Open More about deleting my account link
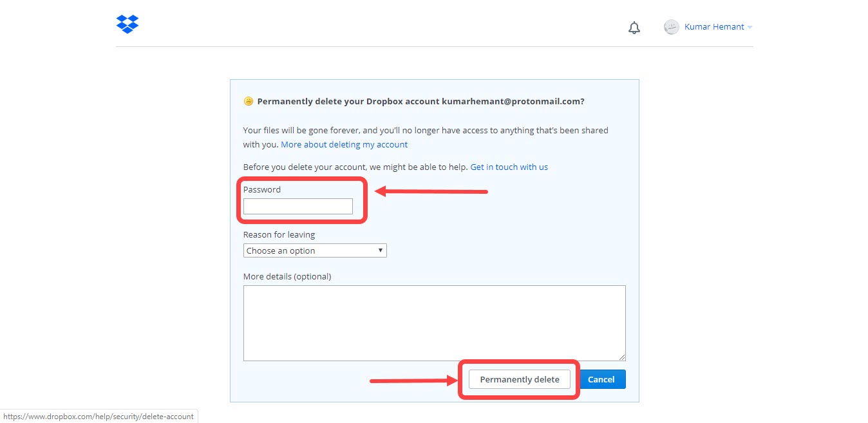 [x=344, y=144]
